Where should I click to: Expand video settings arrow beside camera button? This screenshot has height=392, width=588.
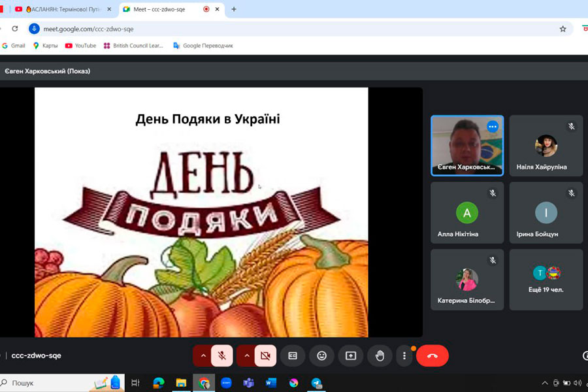[x=246, y=355]
